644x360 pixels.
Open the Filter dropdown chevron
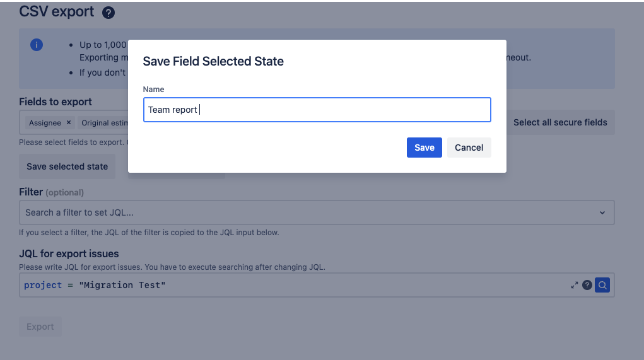pyautogui.click(x=602, y=212)
